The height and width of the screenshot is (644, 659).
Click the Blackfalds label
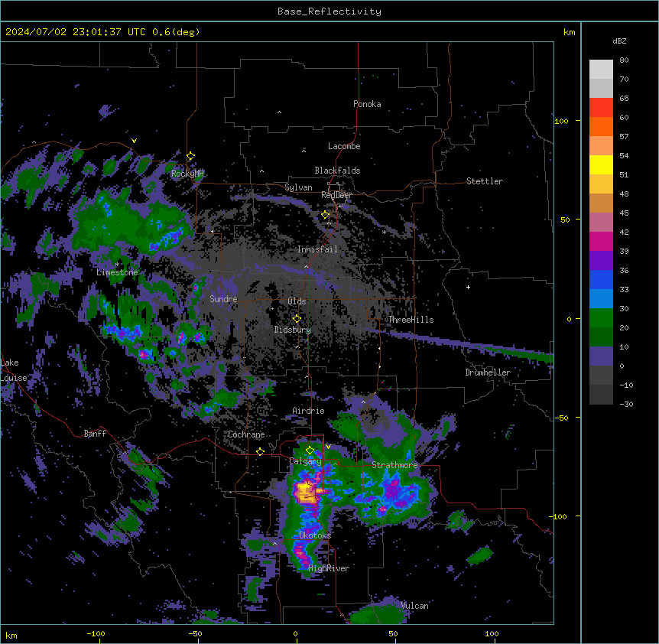coord(337,171)
